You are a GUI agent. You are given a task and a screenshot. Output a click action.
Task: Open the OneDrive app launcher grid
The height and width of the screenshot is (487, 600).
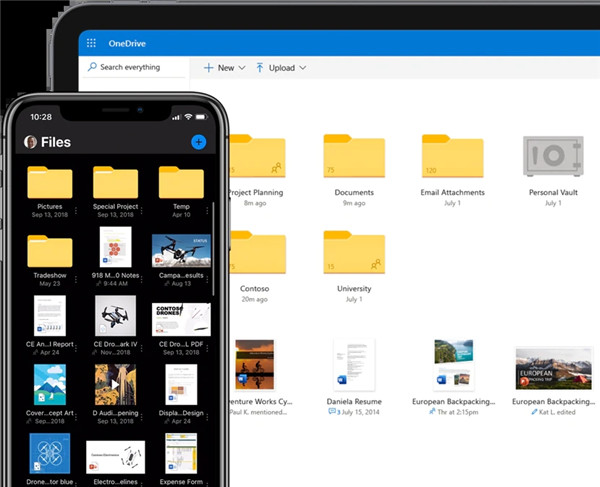[x=92, y=44]
